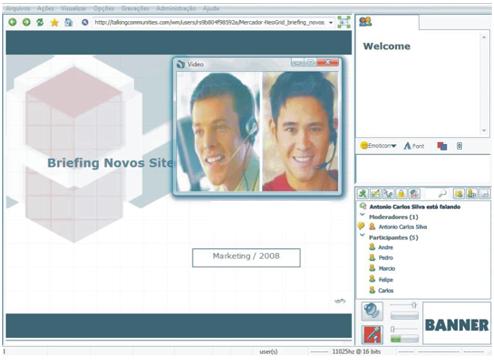Click the green back navigation arrow
Viewport: 494px width, 360px height.
[x=13, y=22]
